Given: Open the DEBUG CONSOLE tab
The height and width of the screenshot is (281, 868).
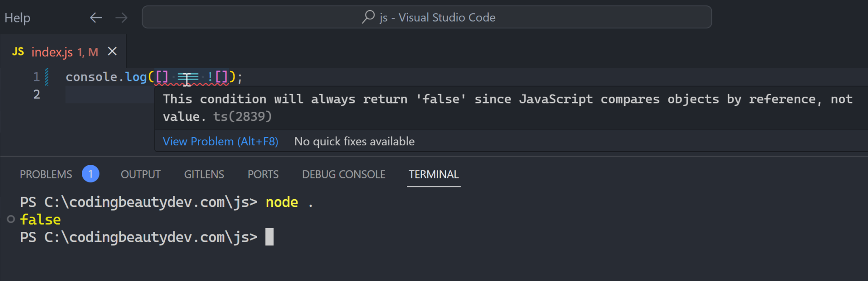Looking at the screenshot, I should [x=344, y=174].
